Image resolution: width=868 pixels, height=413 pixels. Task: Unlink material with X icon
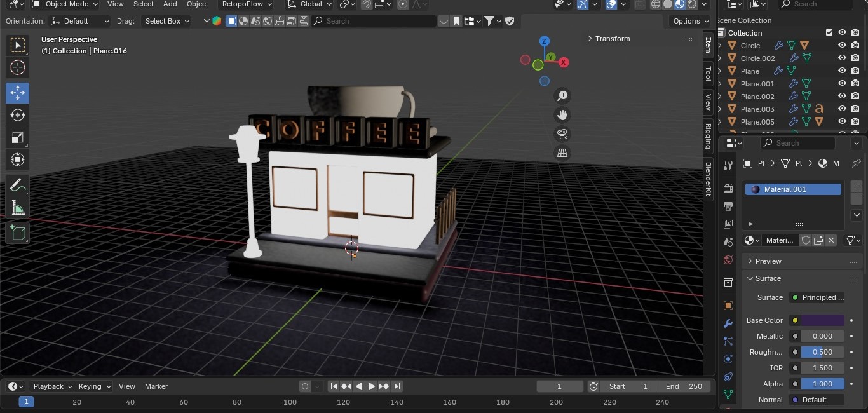[x=831, y=240]
